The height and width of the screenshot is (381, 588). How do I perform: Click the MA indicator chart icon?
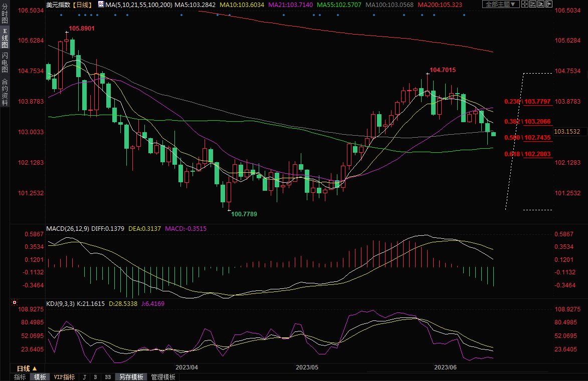pos(101,5)
